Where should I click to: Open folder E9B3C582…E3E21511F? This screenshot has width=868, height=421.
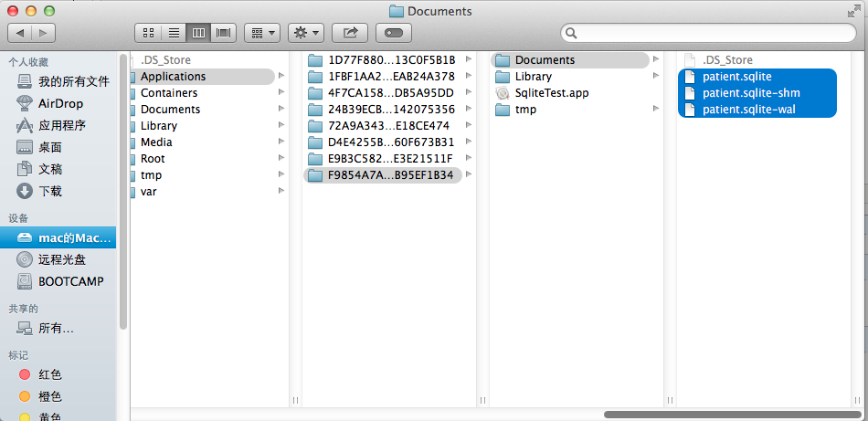pyautogui.click(x=381, y=159)
